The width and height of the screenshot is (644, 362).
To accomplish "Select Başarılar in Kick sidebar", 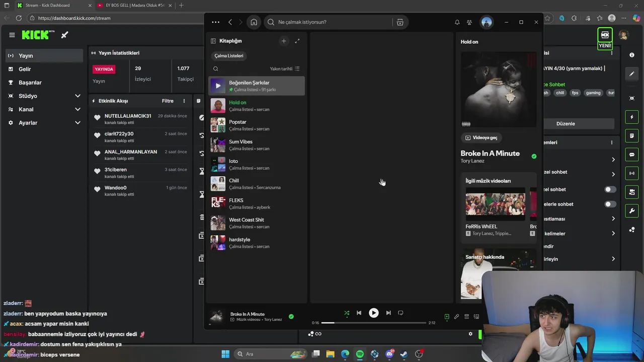I will (44, 82).
